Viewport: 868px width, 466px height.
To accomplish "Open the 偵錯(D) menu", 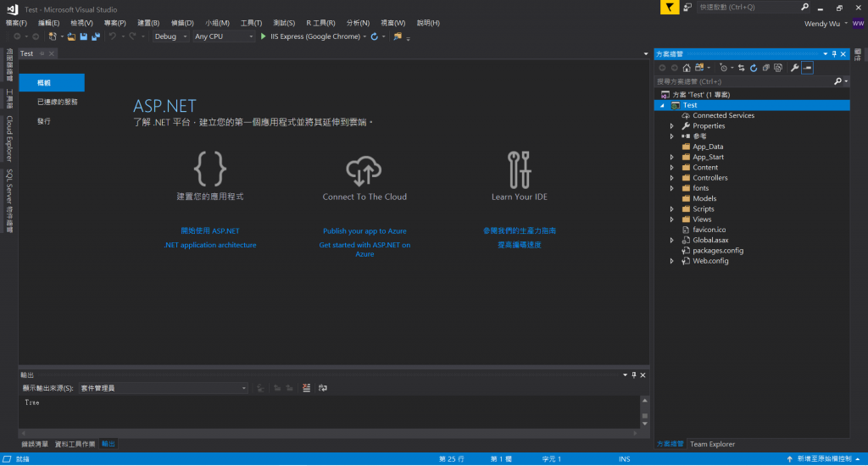I will [182, 23].
